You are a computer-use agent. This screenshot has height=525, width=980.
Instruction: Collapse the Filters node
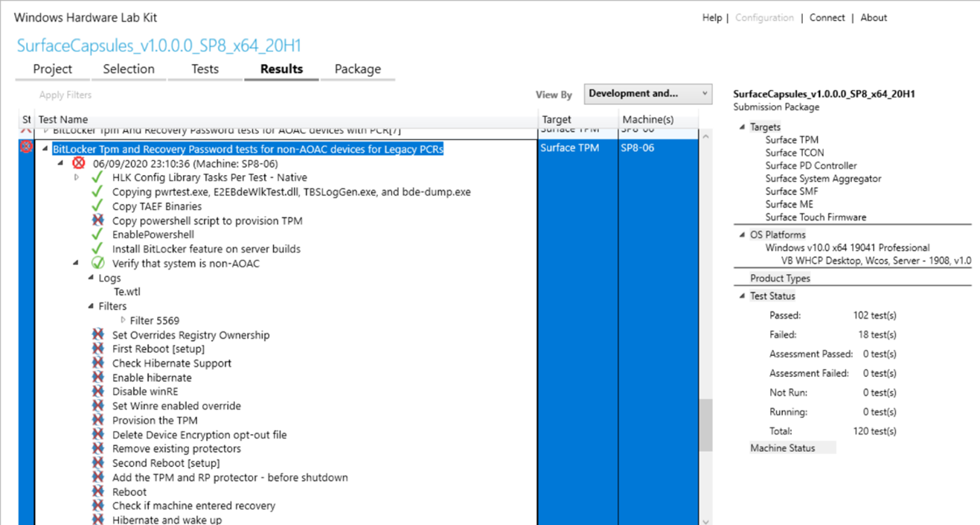91,306
